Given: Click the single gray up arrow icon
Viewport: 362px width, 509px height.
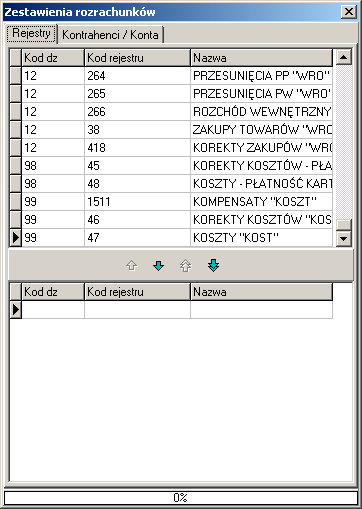Looking at the screenshot, I should tap(132, 266).
